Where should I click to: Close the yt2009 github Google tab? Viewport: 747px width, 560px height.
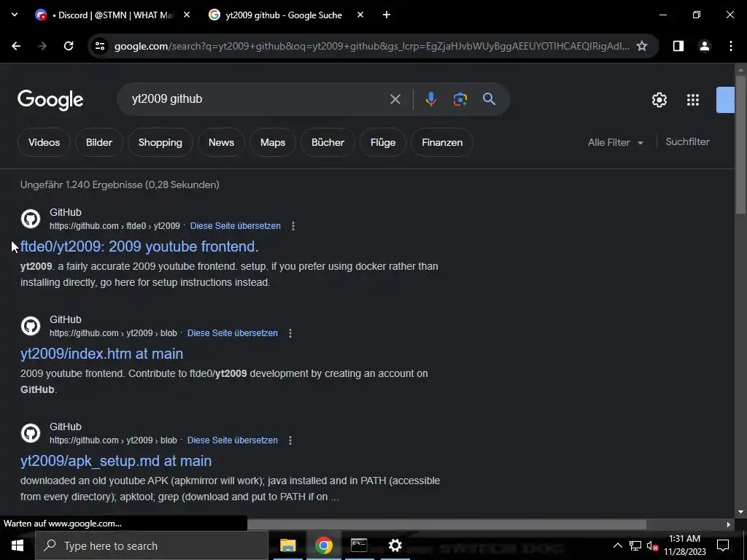(x=360, y=15)
